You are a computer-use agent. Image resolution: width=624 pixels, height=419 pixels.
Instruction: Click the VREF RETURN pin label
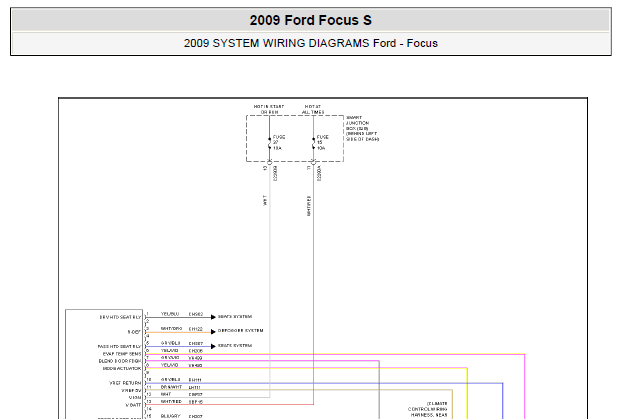(125, 383)
